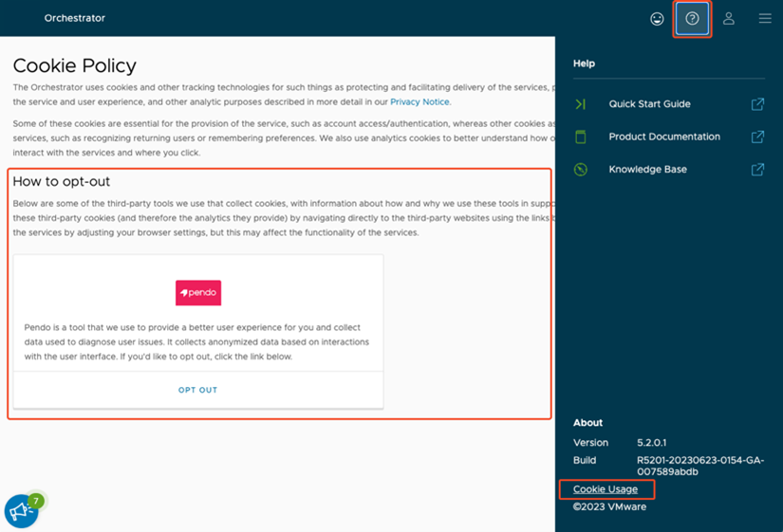Click the Product Documentation book icon
Screen dimensions: 783x532
click(581, 137)
